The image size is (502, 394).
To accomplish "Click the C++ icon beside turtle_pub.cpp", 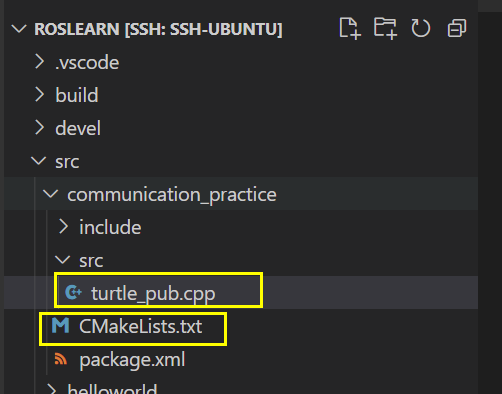I will tap(73, 293).
